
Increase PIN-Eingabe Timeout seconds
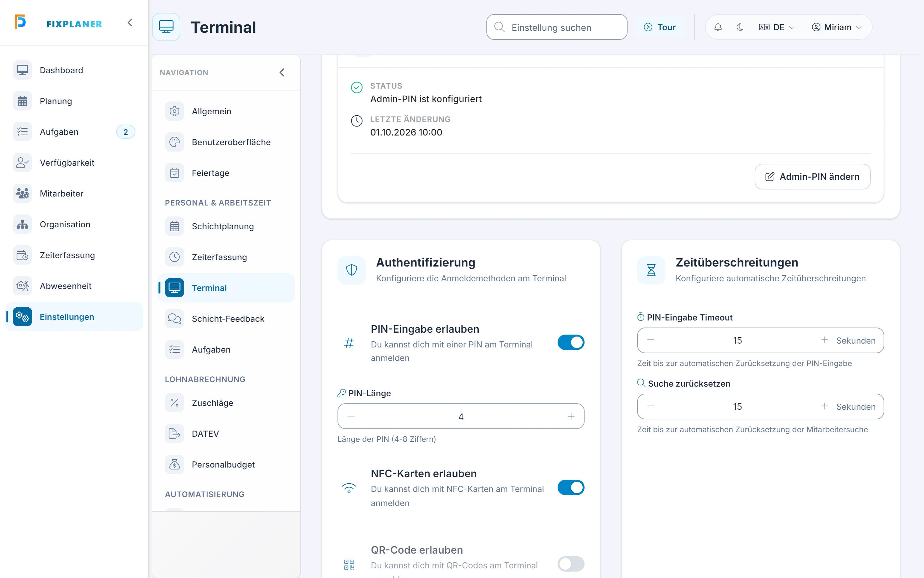point(825,340)
